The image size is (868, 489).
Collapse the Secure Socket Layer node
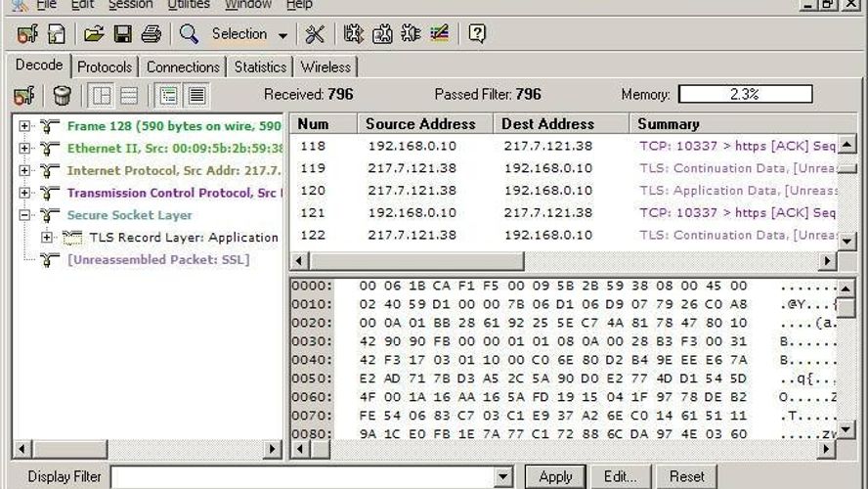click(x=24, y=215)
